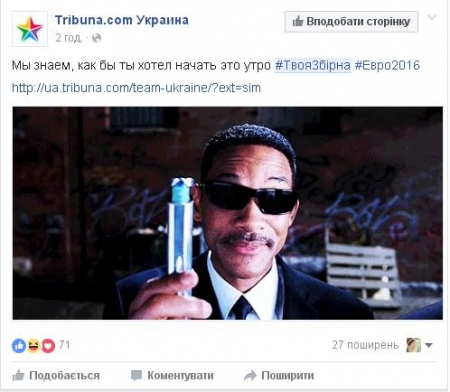Click the thumbs-up icon beside Подобається
450x392 pixels.
point(18,375)
